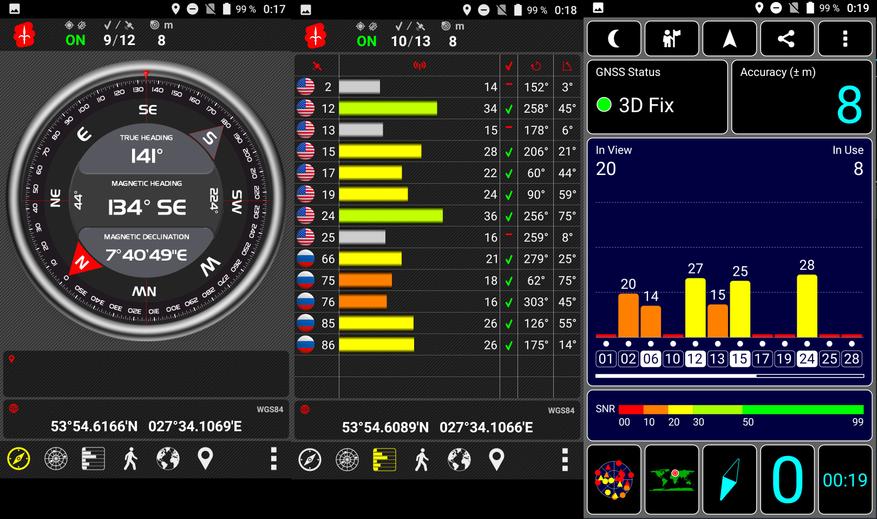Image resolution: width=877 pixels, height=519 pixels.
Task: Open the three-dot menu on the satellite list screen
Action: (x=564, y=459)
